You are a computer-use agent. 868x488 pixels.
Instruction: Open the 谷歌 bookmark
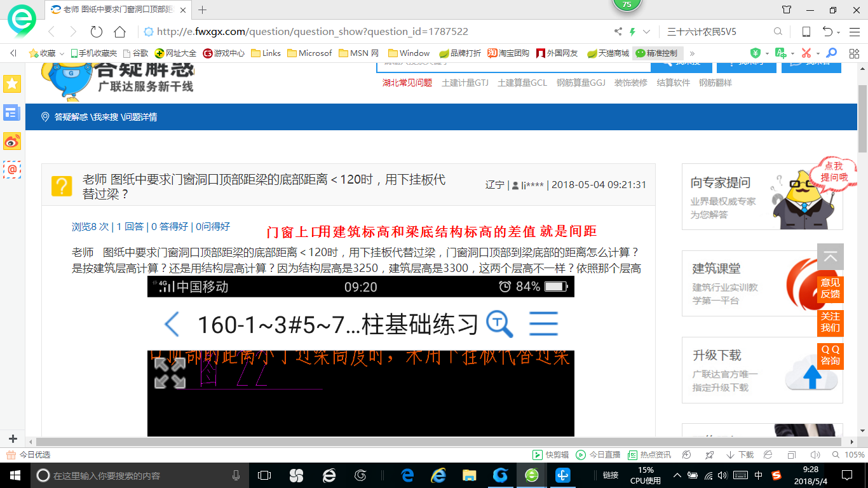135,53
